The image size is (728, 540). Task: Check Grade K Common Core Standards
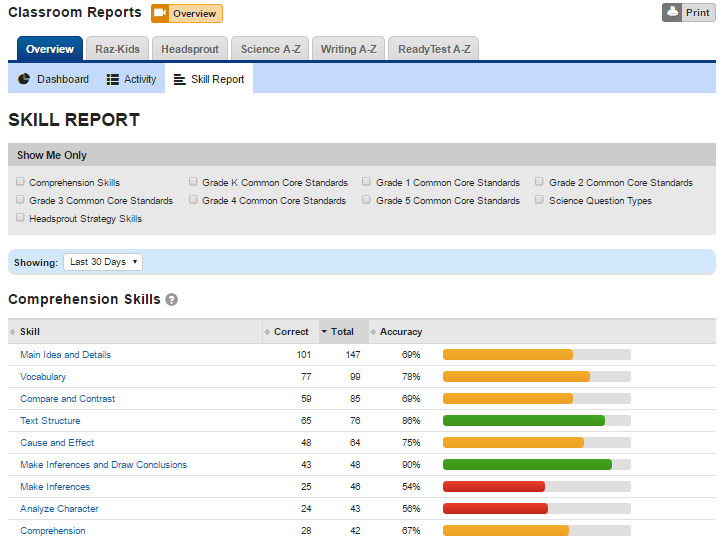(x=193, y=182)
